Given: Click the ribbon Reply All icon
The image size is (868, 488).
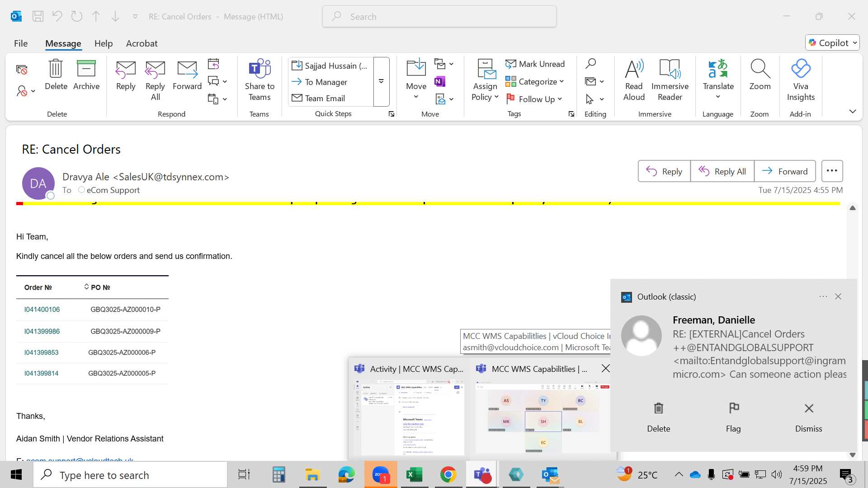Looking at the screenshot, I should pos(155,80).
